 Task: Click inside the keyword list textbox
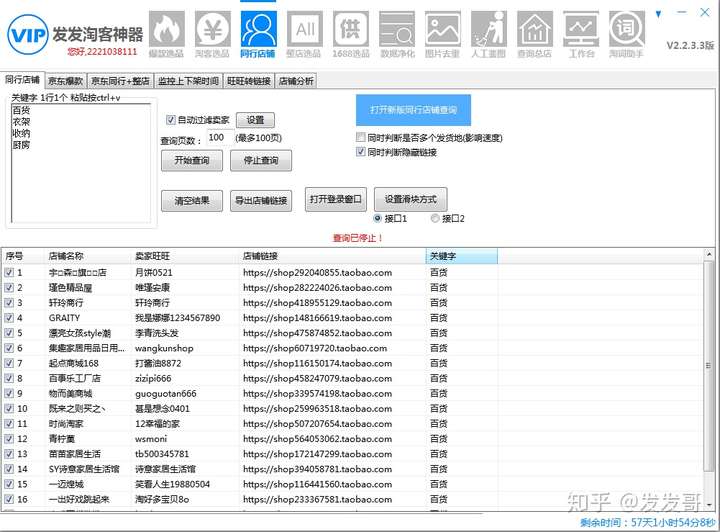tap(81, 163)
